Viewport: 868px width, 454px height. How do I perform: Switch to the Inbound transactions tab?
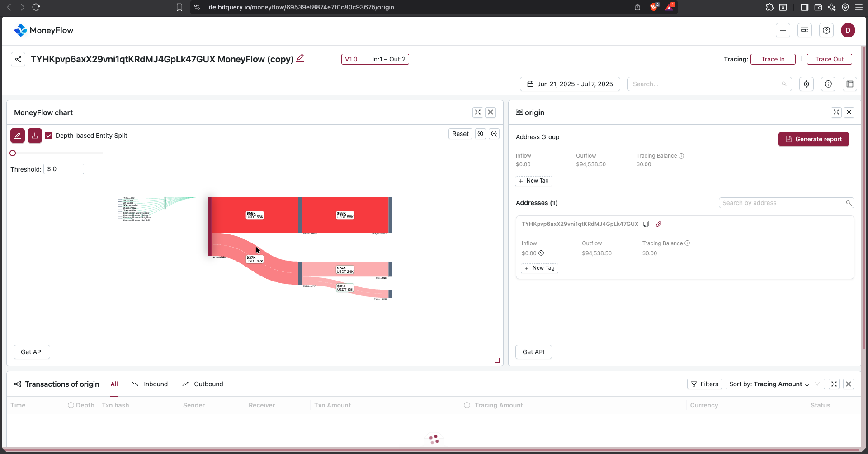(150, 384)
